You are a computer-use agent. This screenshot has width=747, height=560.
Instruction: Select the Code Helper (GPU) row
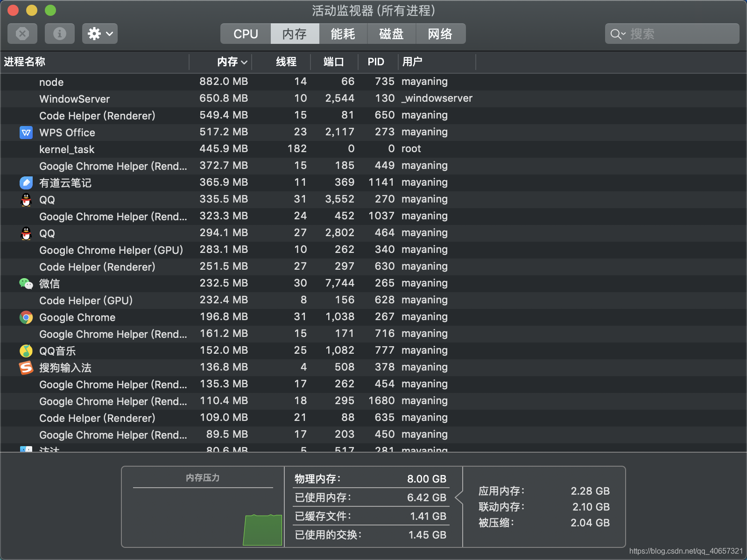(x=373, y=301)
